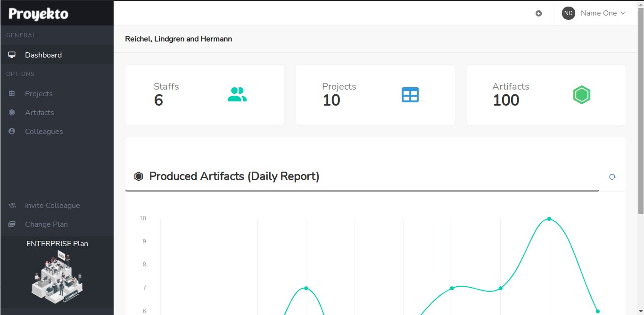Open Change Plan in the sidebar
Viewport: 644px width, 315px height.
(x=57, y=224)
